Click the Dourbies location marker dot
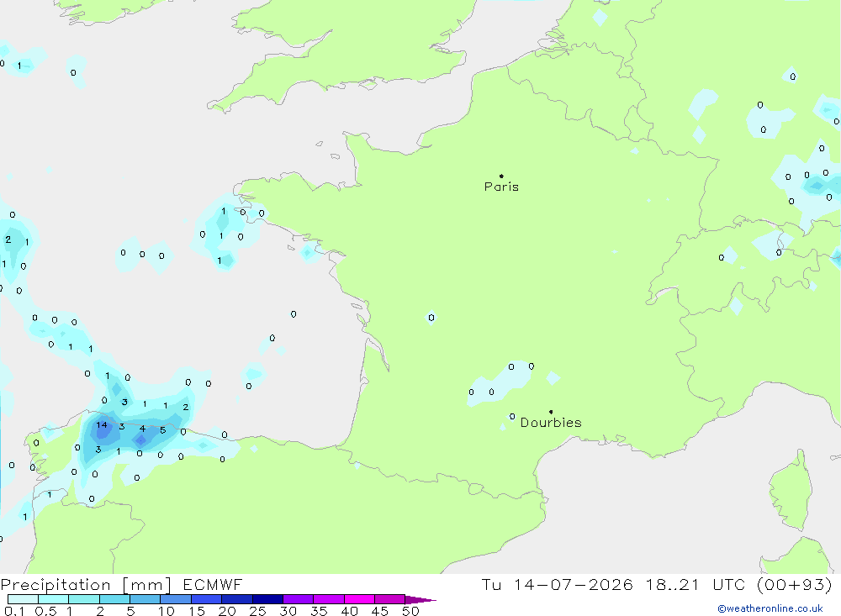The image size is (841, 616). (551, 412)
